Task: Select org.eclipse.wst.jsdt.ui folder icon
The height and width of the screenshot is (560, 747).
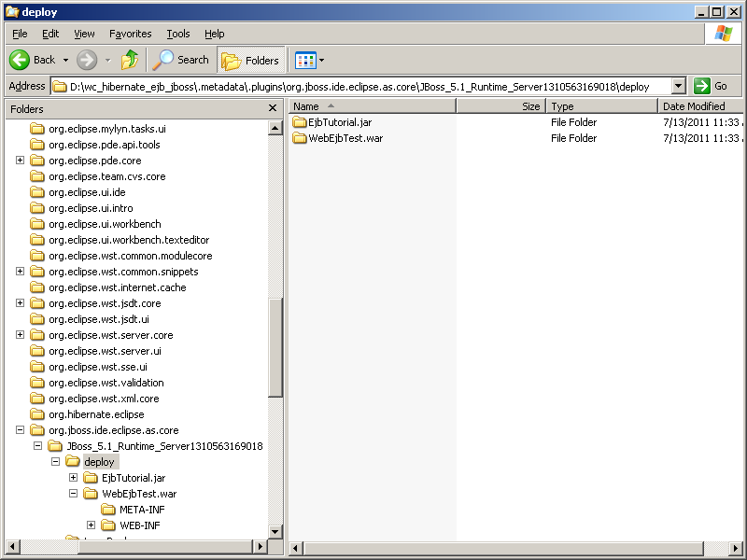Action: (36, 319)
